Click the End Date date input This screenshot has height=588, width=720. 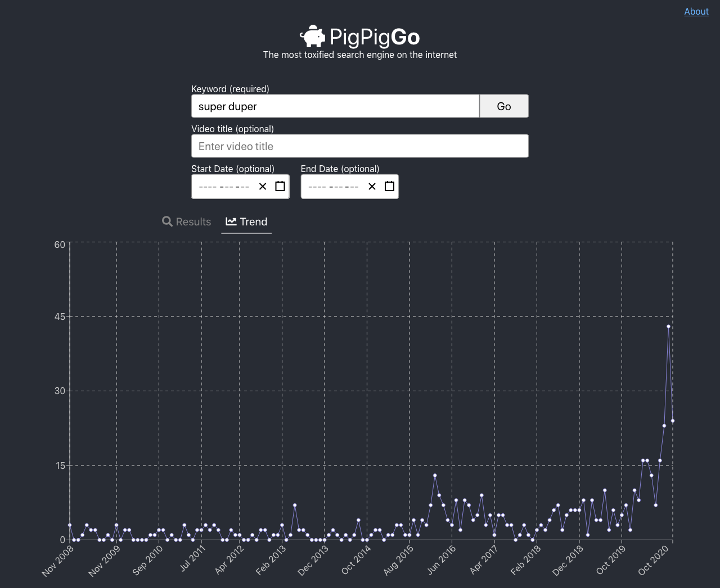[349, 187]
